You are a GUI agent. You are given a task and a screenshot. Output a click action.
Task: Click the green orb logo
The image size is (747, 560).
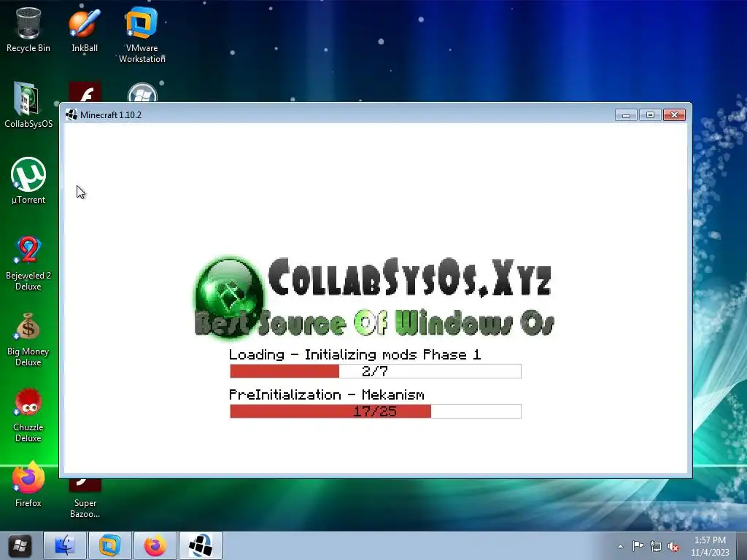tap(228, 297)
